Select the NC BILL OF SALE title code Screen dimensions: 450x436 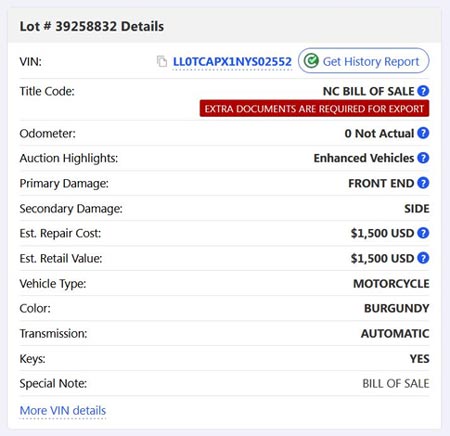tap(368, 91)
